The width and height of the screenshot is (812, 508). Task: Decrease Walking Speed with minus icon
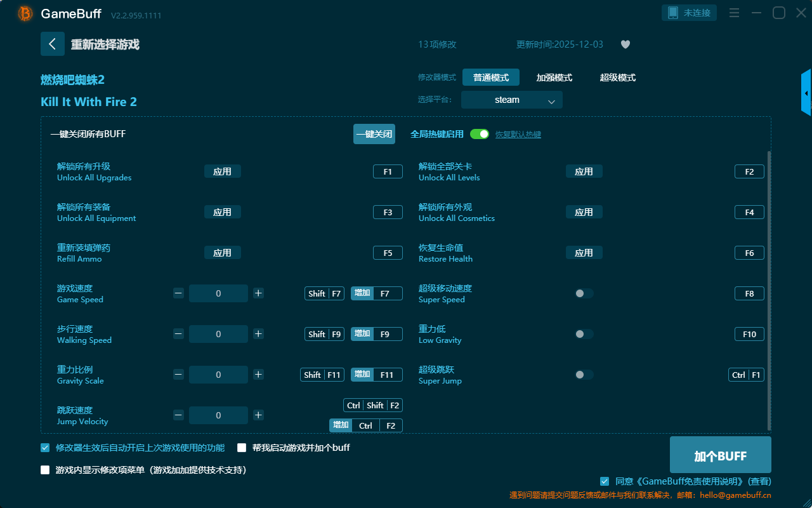[x=178, y=334]
